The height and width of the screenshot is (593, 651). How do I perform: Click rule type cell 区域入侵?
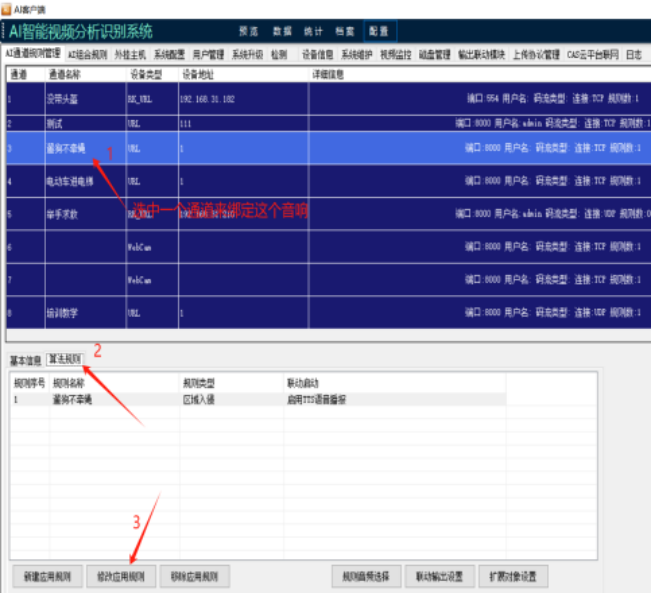pos(198,399)
